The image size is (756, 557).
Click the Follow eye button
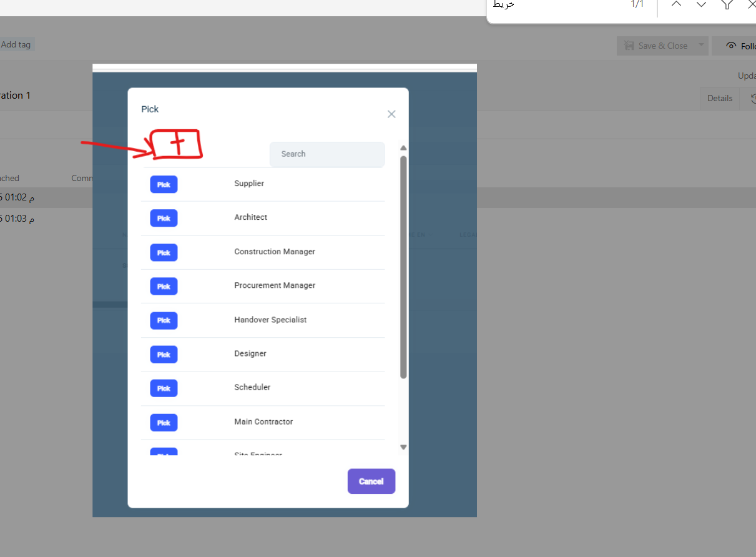(x=734, y=46)
